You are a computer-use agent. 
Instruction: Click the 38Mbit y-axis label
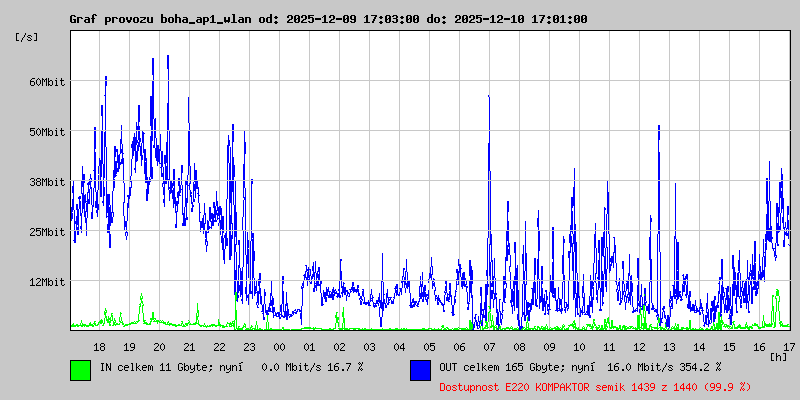46,182
